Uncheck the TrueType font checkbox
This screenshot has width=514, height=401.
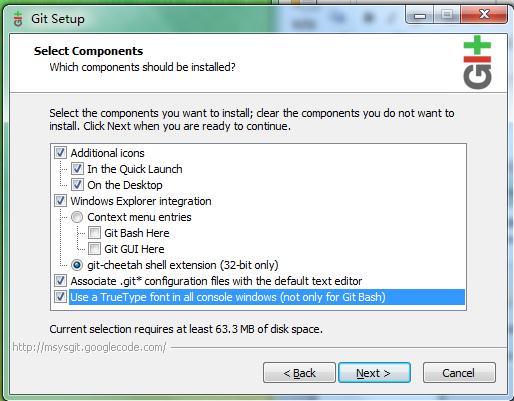pos(60,297)
